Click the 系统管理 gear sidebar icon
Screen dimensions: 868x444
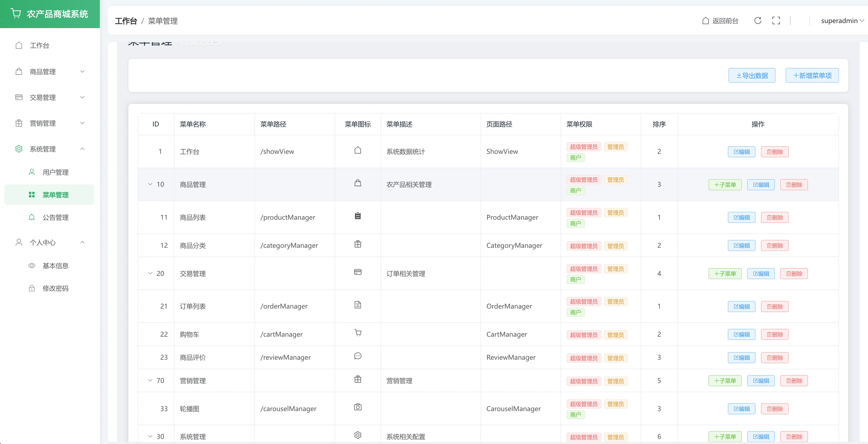19,149
